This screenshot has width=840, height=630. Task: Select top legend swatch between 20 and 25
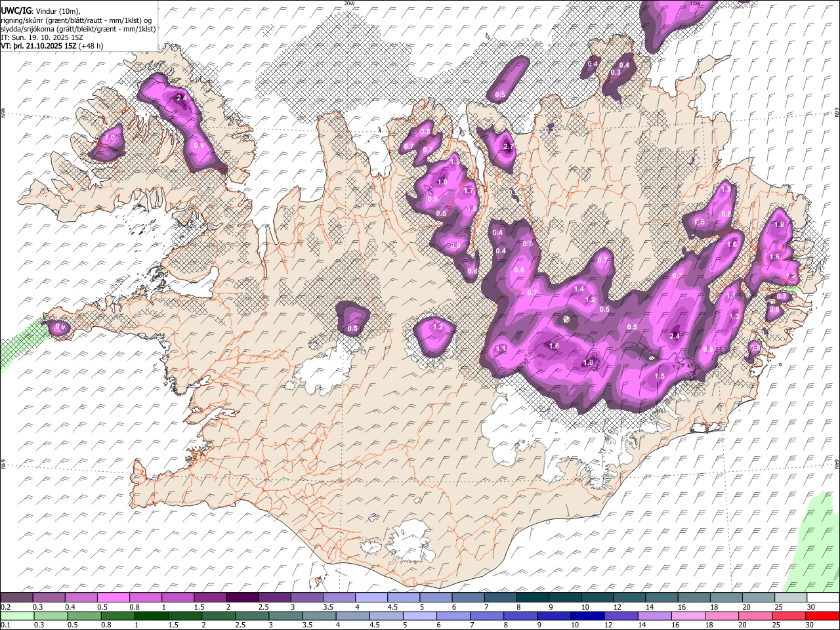click(x=758, y=597)
